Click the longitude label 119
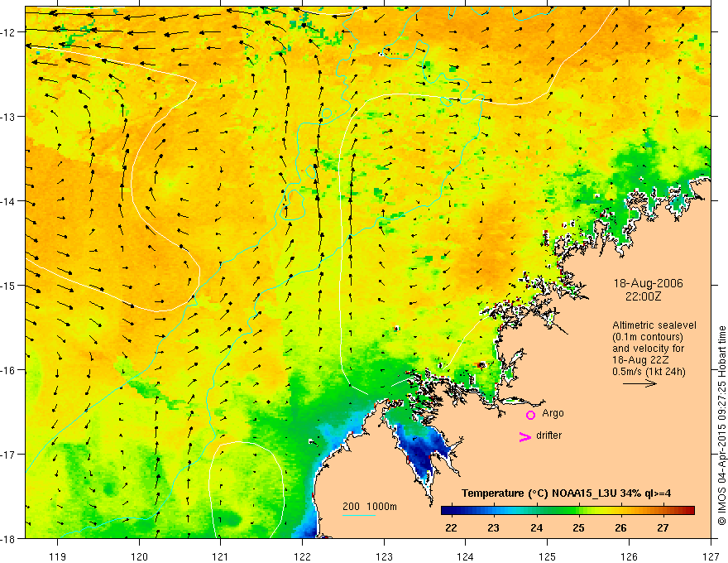 point(58,556)
